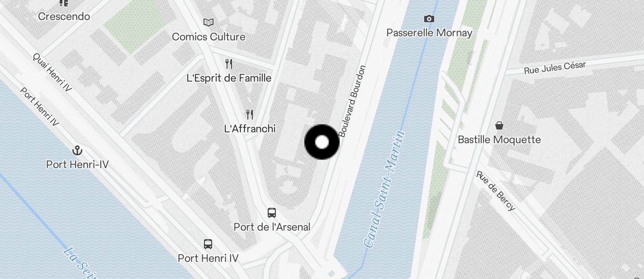Image resolution: width=644 pixels, height=279 pixels.
Task: Click the Quai Henri IV road label
Action: point(52,72)
